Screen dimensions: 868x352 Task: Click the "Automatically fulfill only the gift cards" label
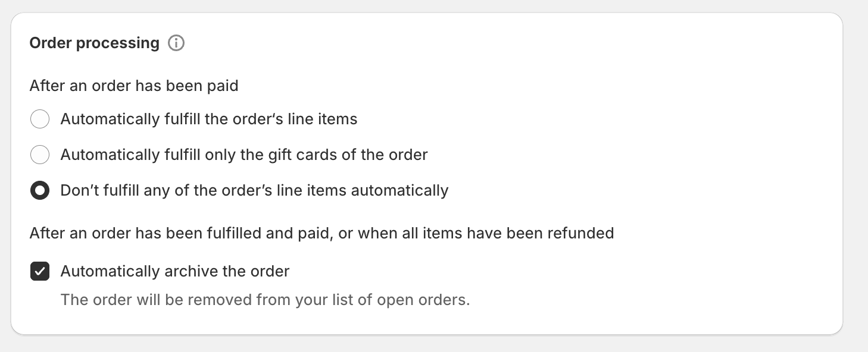click(243, 155)
